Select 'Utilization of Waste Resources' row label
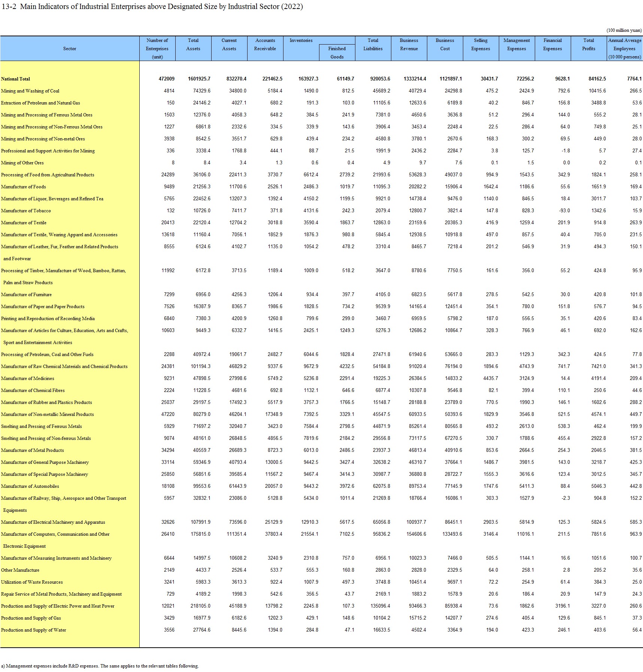643x672 pixels. pyautogui.click(x=32, y=582)
